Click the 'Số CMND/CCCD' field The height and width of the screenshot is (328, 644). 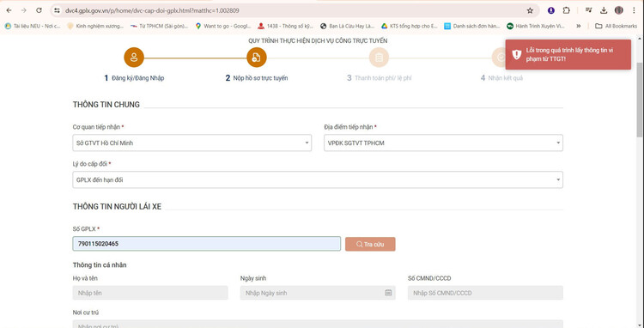tap(485, 293)
